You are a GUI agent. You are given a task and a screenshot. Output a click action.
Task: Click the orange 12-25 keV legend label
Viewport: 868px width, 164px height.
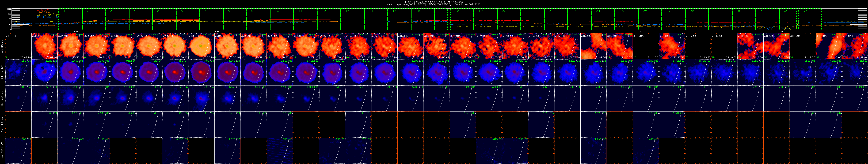click(44, 13)
